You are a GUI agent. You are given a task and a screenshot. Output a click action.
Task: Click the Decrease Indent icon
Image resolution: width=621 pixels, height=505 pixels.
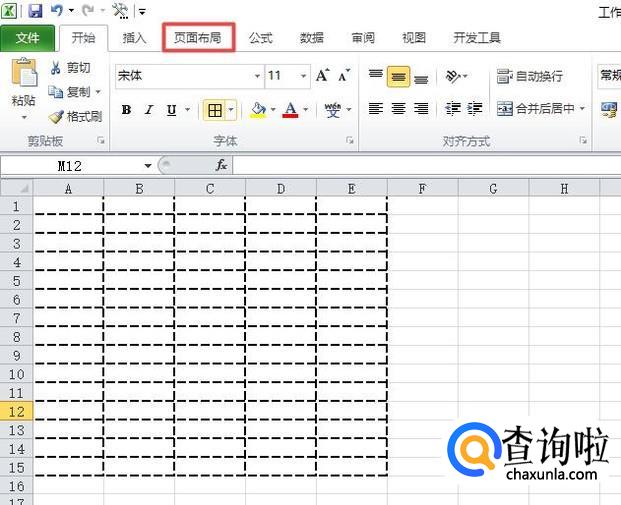[452, 109]
